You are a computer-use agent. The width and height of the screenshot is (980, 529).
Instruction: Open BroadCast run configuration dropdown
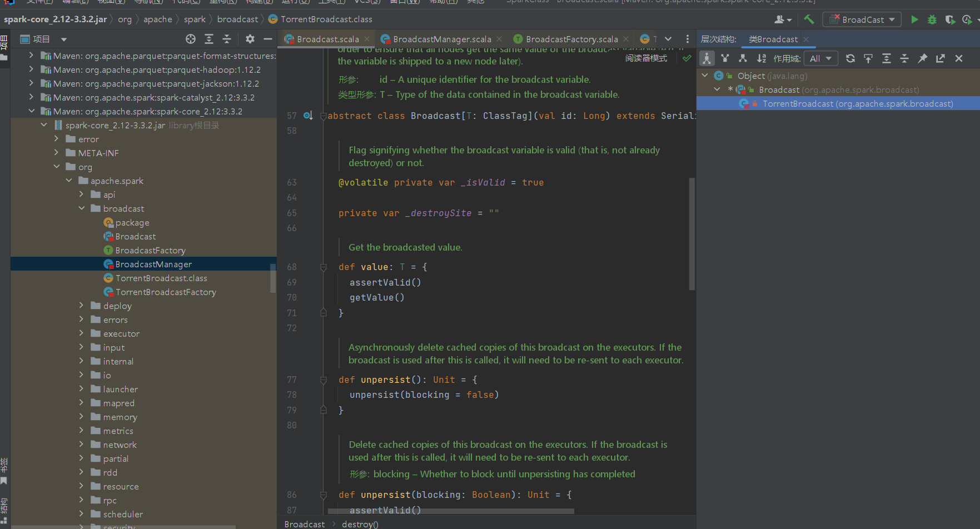click(862, 19)
